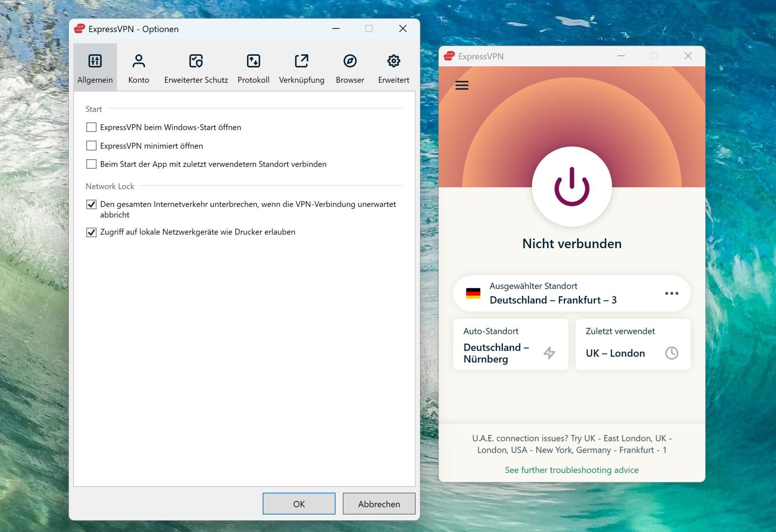Click the clock icon on Zuletzt verwendet
The height and width of the screenshot is (532, 776).
pyautogui.click(x=672, y=353)
